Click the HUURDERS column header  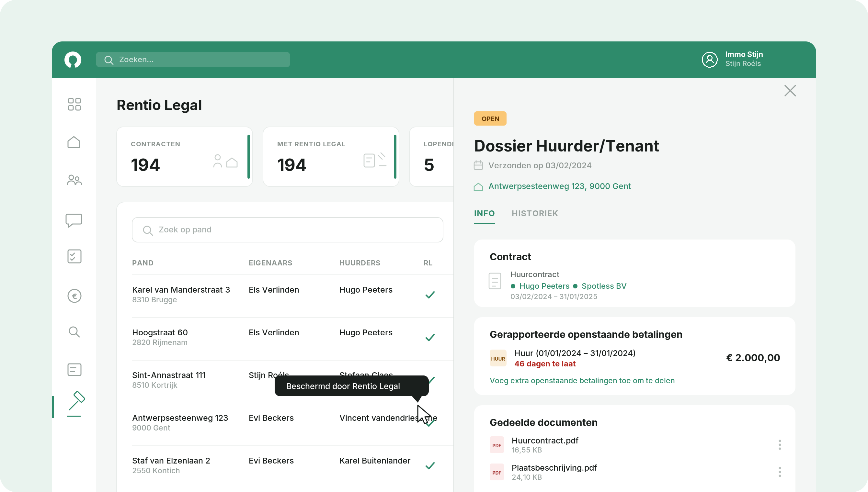tap(359, 263)
